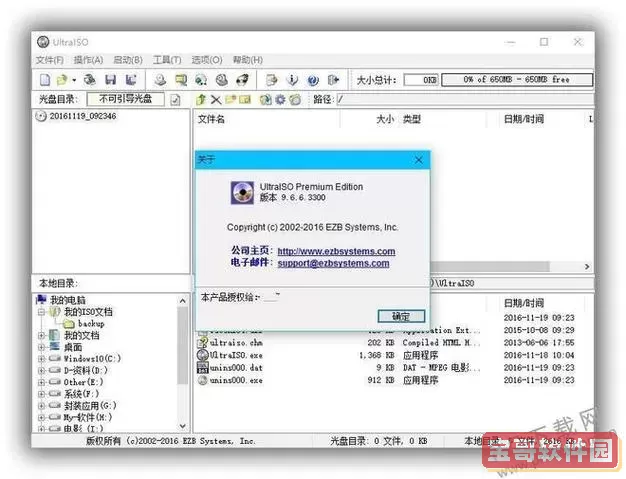The height and width of the screenshot is (479, 626).
Task: Click the Open CD/DVD disc icon
Action: 89,80
